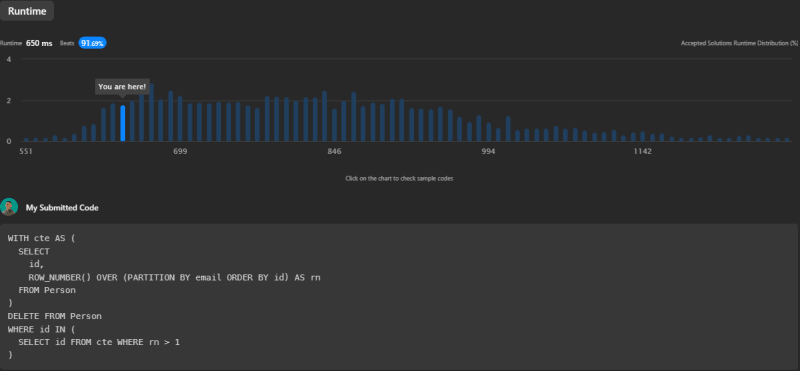Click the 'FROM Person' code line inside the CTE

pos(47,290)
